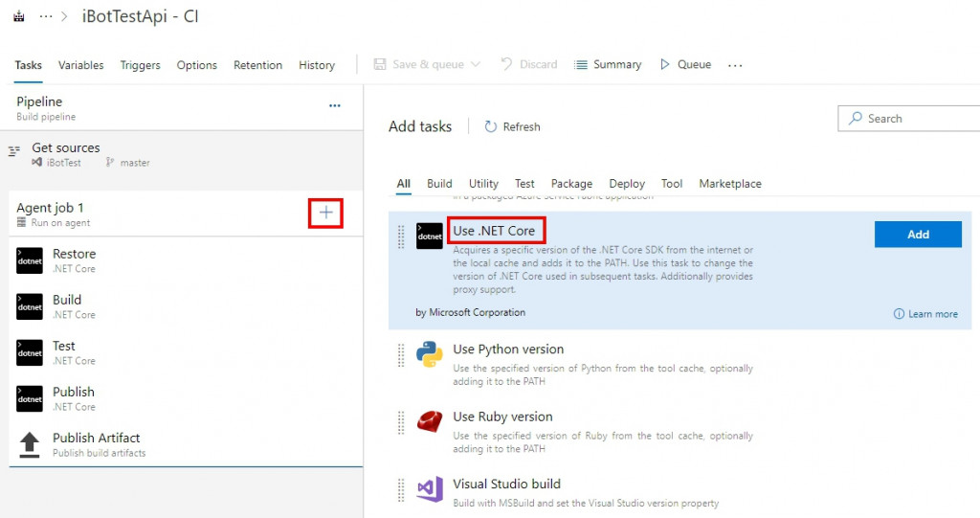The image size is (980, 518).
Task: Open the Test task name
Action: [64, 346]
